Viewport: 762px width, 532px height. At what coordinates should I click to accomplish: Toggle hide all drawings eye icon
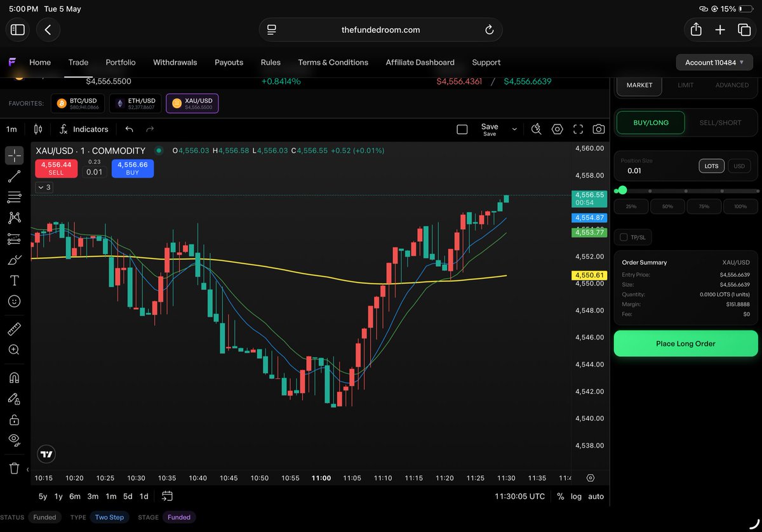pos(14,440)
